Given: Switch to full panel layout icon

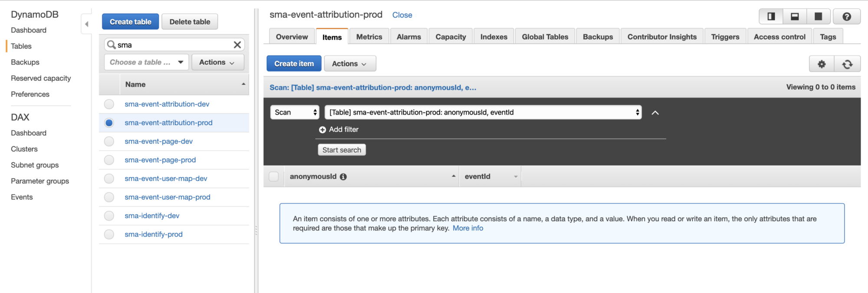Looking at the screenshot, I should coord(818,16).
